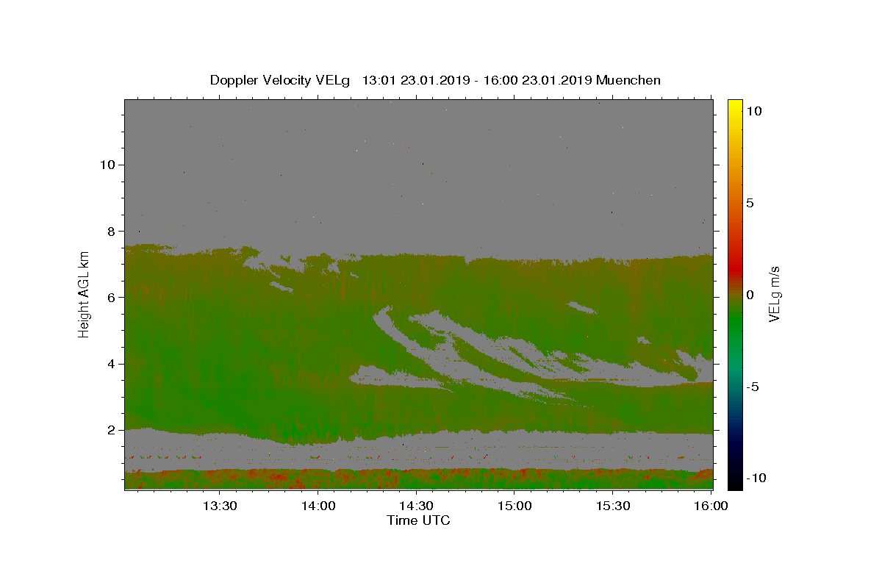Click the 'Time UTC' axis label

click(x=418, y=520)
